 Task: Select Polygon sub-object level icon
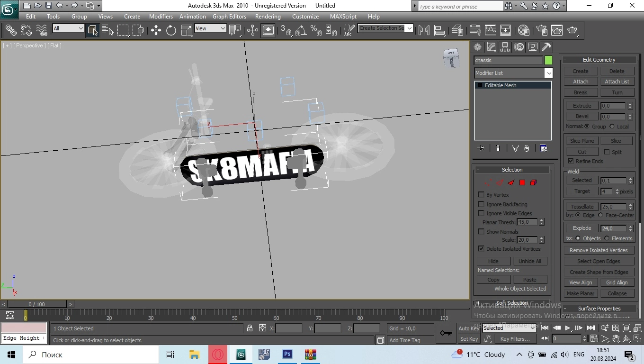click(522, 182)
